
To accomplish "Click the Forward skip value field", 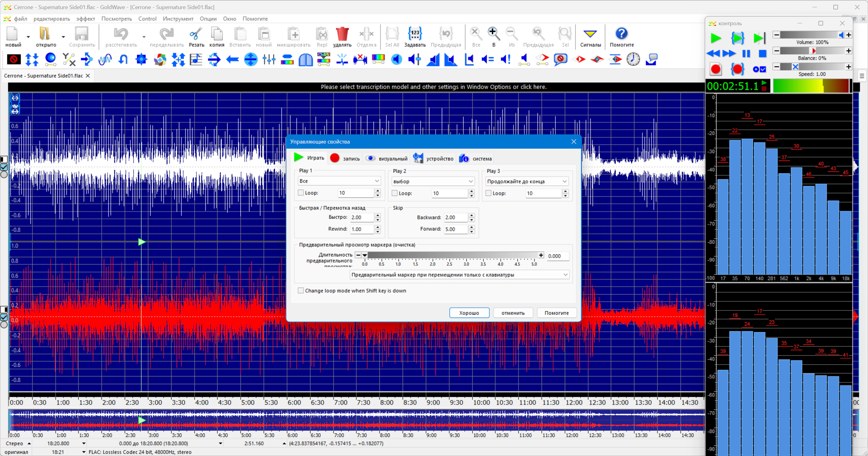I will (456, 229).
